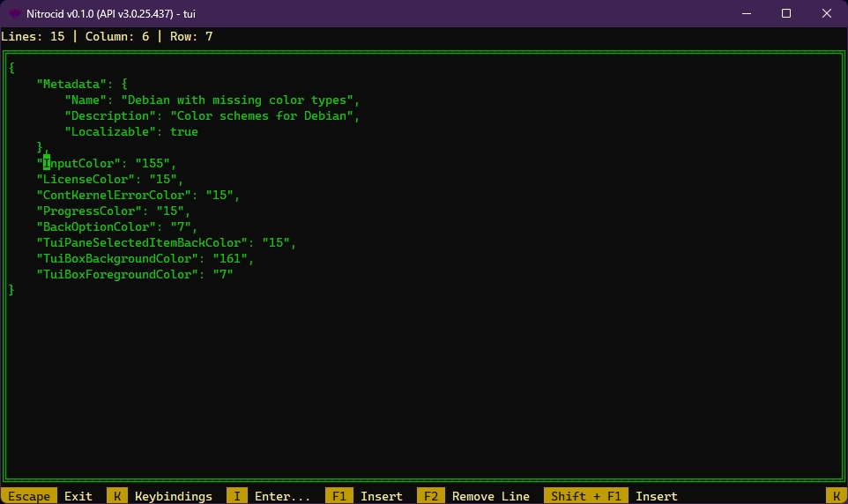Viewport: 848px width, 504px height.
Task: Click the "161" value of TuiBoxBackgroundColor
Action: point(234,259)
